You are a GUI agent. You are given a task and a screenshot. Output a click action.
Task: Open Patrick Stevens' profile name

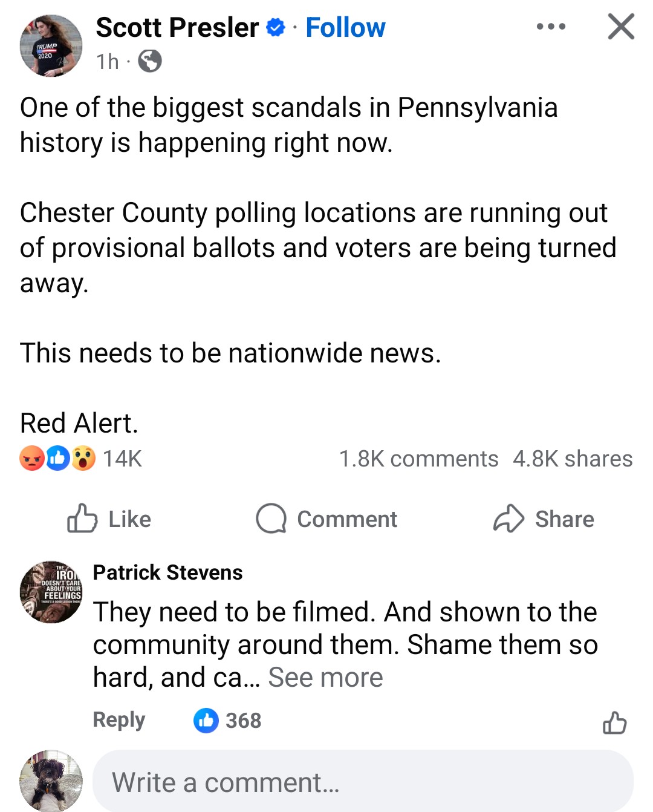[x=167, y=572]
